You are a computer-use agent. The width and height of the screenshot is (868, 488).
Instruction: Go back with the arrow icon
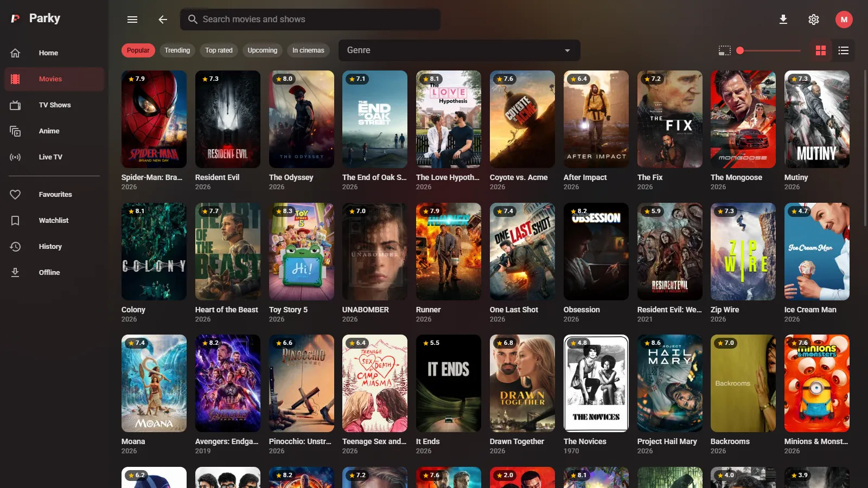163,20
